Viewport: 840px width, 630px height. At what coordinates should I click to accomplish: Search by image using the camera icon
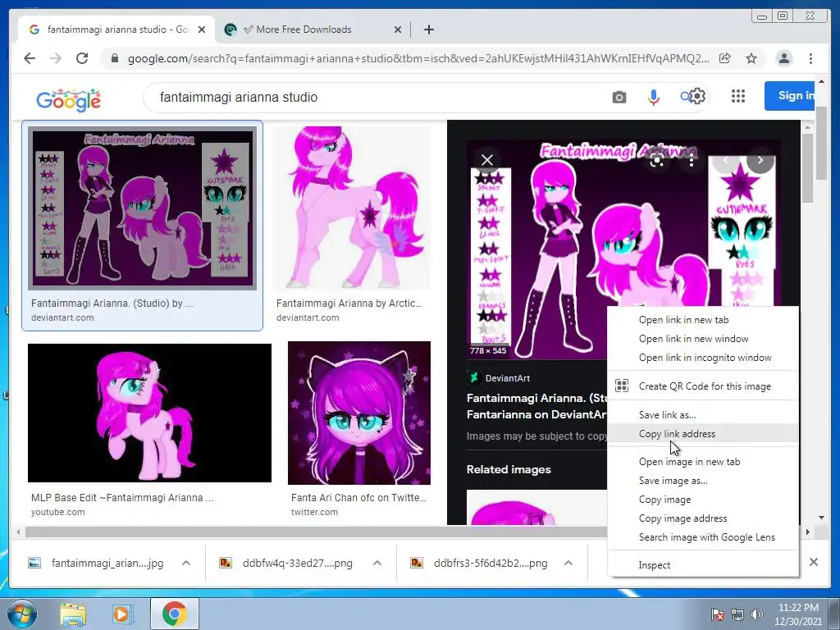coord(619,97)
